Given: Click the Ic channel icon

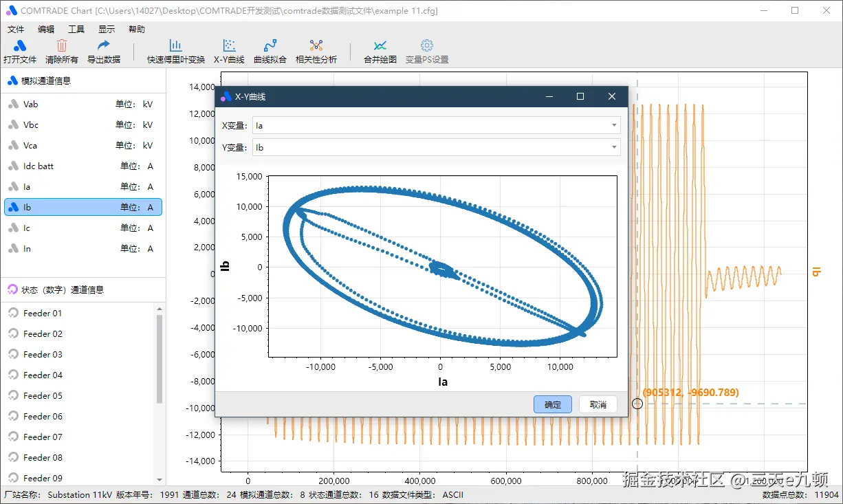Looking at the screenshot, I should pyautogui.click(x=13, y=228).
